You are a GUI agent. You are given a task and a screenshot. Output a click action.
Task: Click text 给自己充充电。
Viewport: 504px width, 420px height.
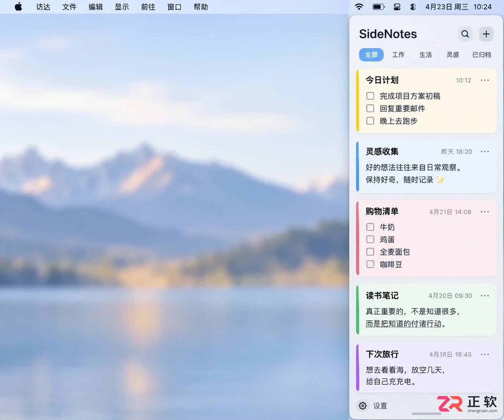[391, 381]
